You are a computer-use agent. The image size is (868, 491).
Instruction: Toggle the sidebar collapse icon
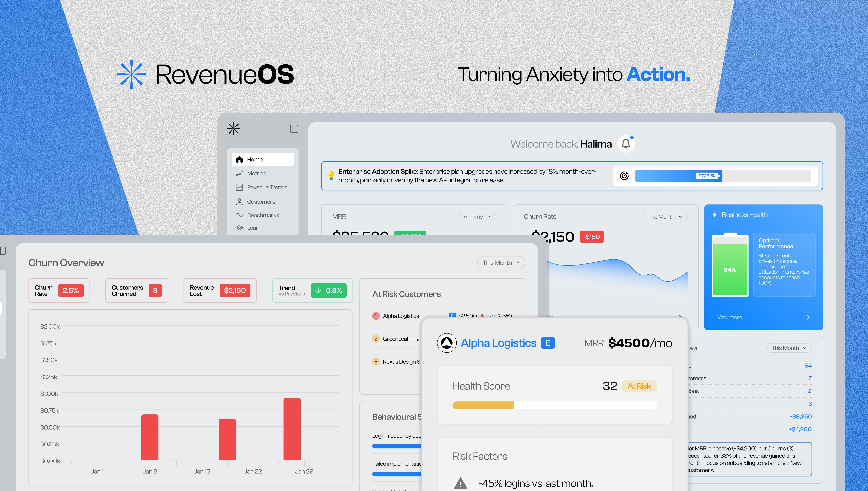294,129
